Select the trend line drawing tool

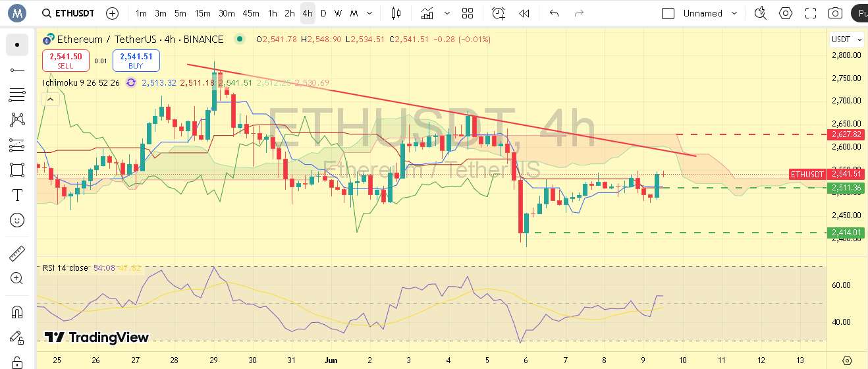17,70
